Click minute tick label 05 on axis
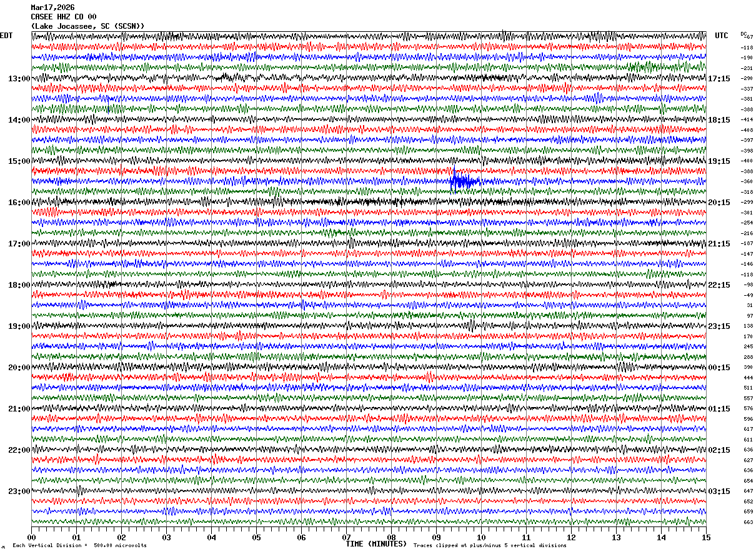 [x=256, y=537]
